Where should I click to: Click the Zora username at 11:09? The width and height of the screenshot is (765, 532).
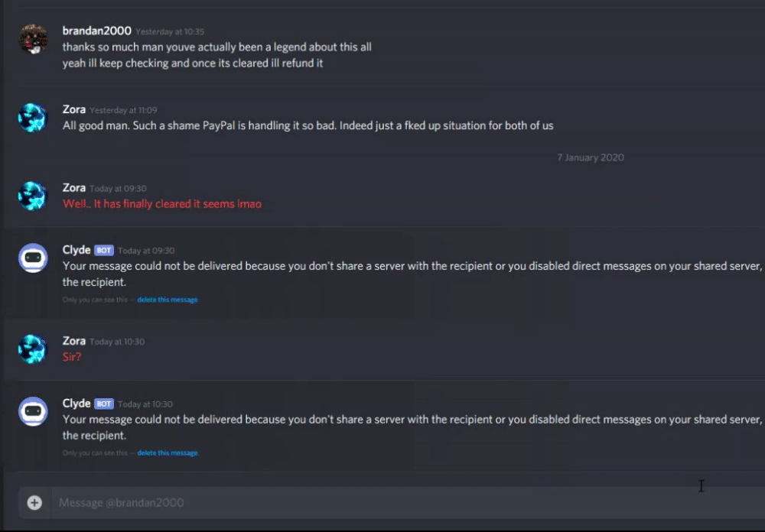point(73,109)
